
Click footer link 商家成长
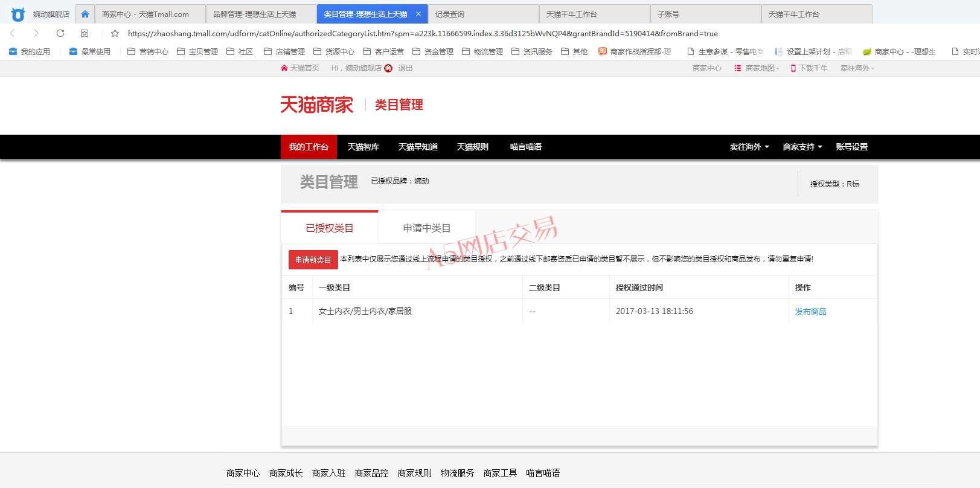click(x=286, y=473)
